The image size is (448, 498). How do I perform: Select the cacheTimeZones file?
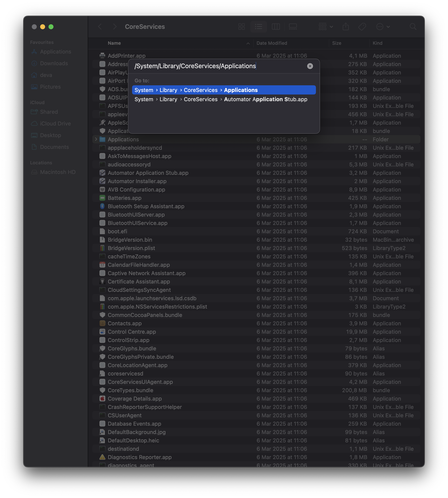(256, 256)
